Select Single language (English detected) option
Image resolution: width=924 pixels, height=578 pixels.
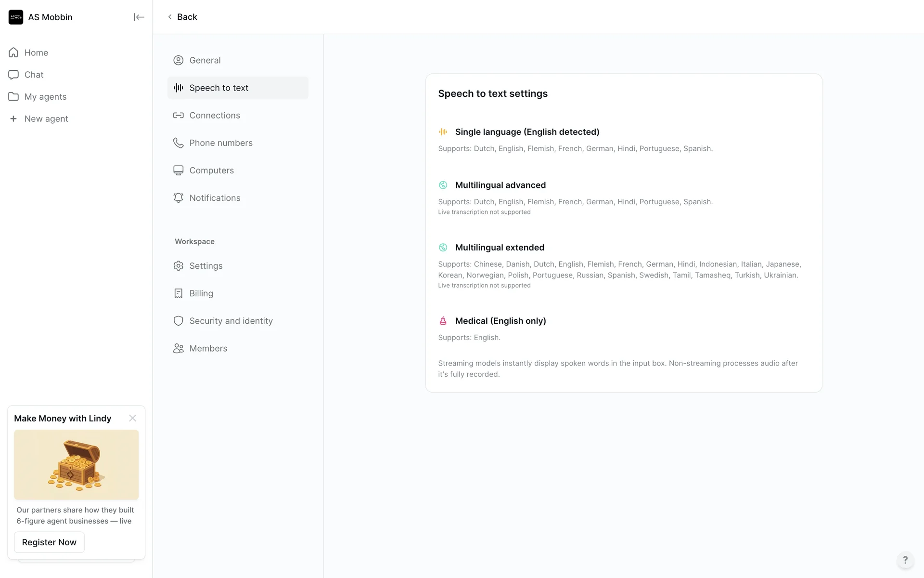[x=527, y=132]
